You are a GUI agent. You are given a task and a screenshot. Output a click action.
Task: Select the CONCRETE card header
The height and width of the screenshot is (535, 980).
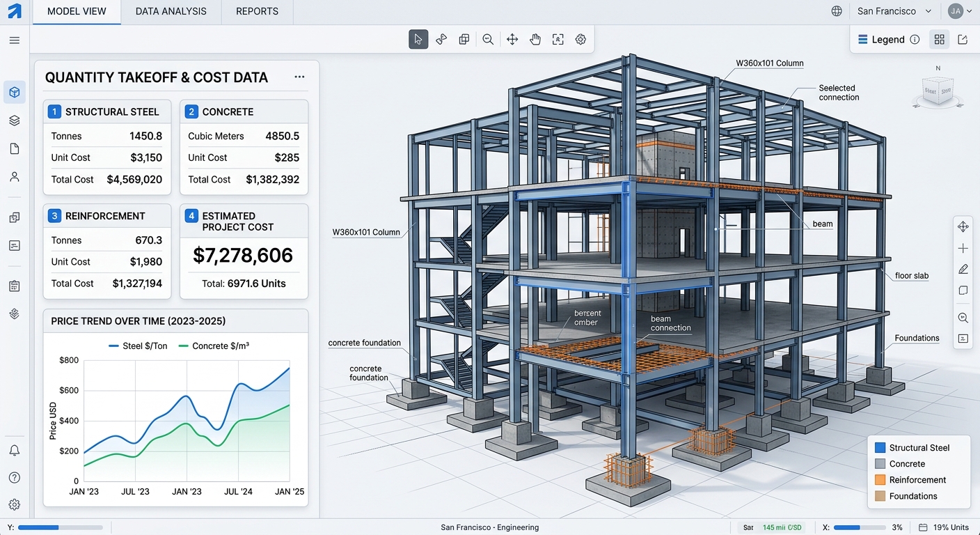pos(244,111)
